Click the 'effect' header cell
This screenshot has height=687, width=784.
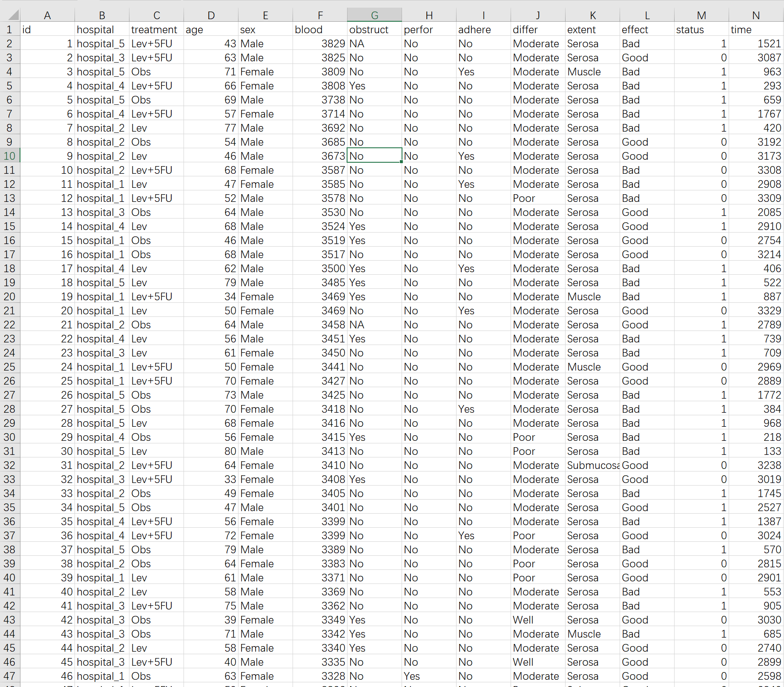pyautogui.click(x=647, y=29)
